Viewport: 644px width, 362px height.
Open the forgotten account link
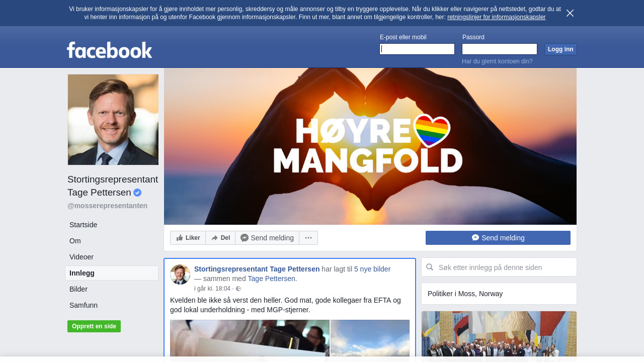tap(497, 61)
